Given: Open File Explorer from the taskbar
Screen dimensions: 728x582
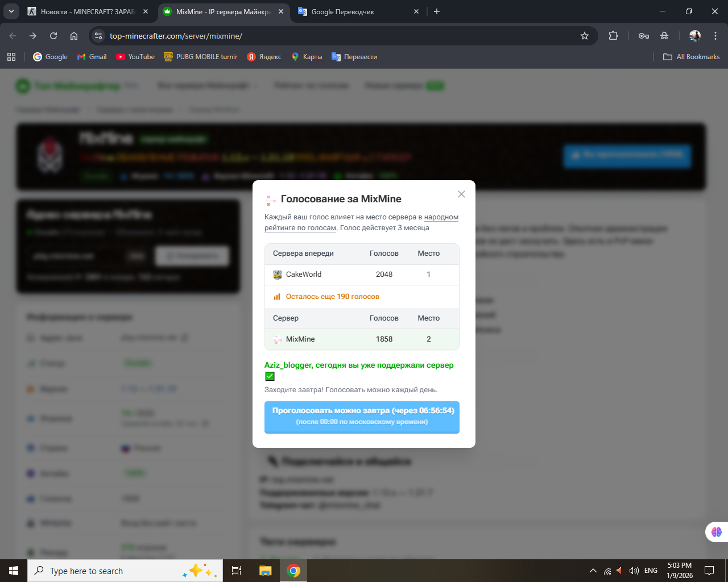Looking at the screenshot, I should [x=265, y=571].
